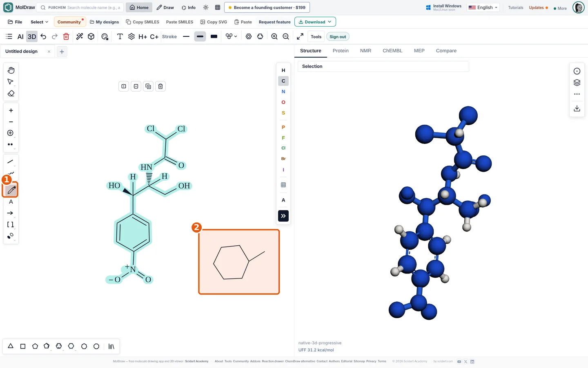This screenshot has width=588, height=368.
Task: Switch to the Compare tab
Action: tap(446, 51)
